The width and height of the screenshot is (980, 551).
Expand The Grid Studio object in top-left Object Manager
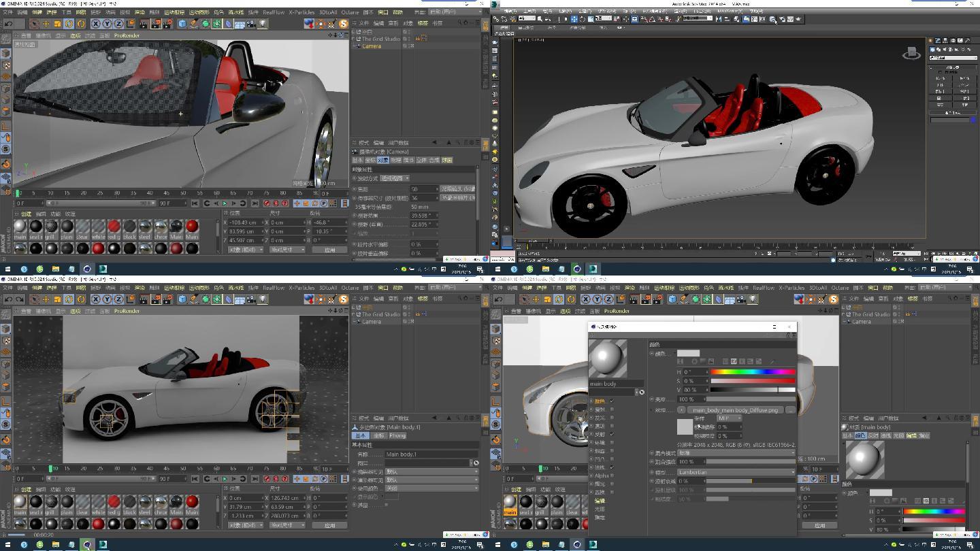354,39
